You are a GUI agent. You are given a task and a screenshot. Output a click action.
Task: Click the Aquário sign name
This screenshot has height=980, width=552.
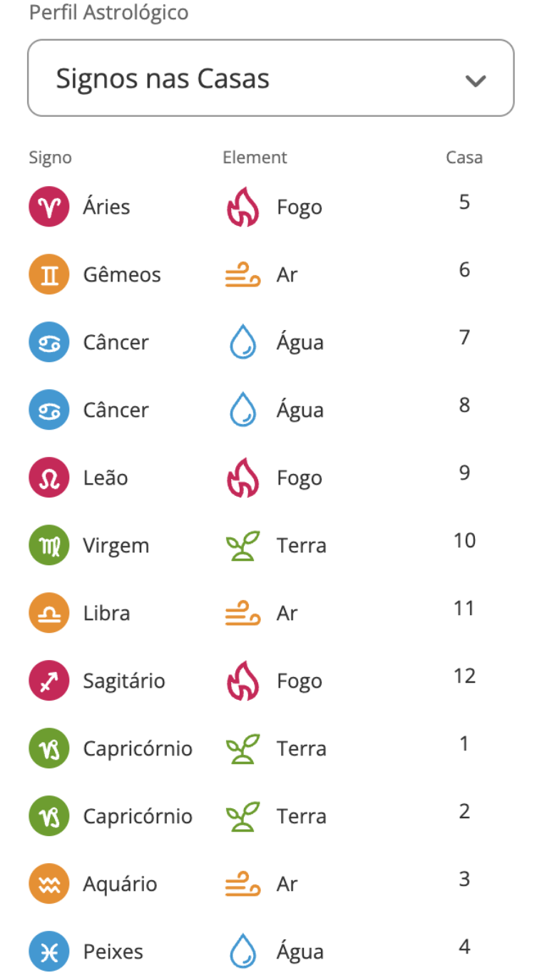(120, 884)
